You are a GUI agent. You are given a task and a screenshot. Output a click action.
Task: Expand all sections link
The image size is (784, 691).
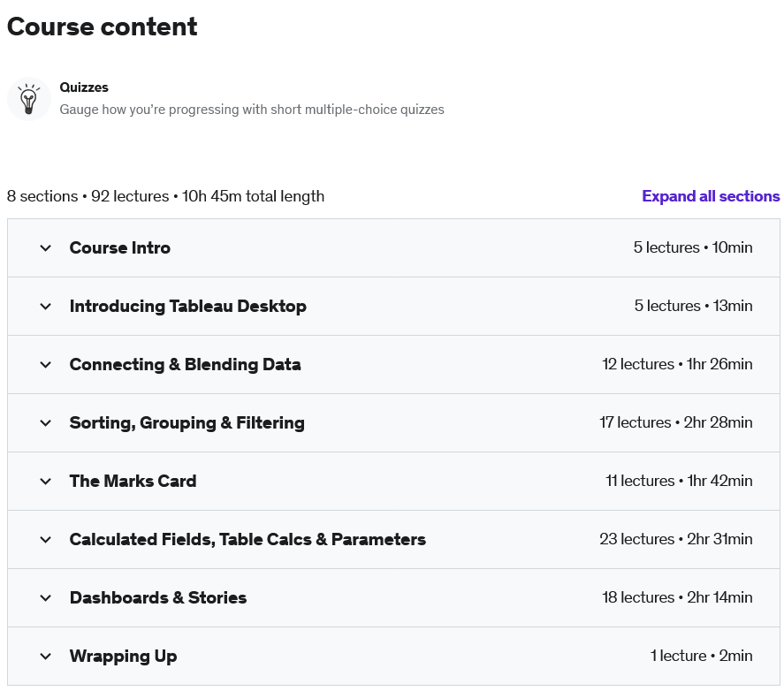pos(711,196)
